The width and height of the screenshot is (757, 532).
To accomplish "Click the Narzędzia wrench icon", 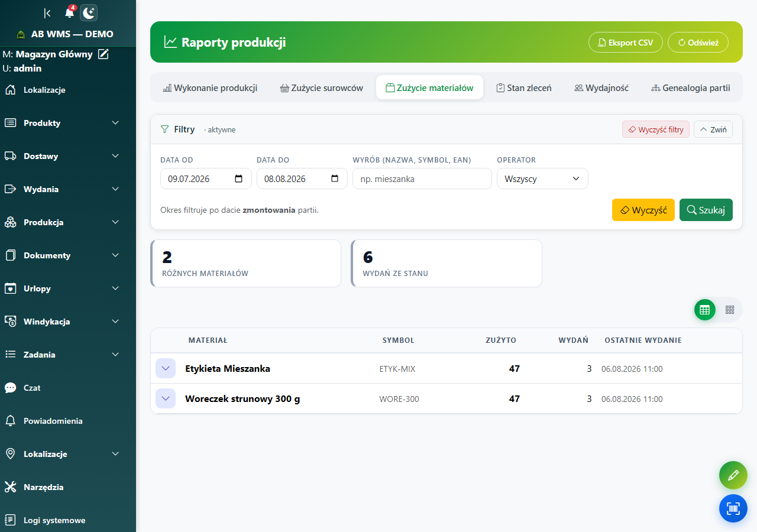I will (10, 487).
